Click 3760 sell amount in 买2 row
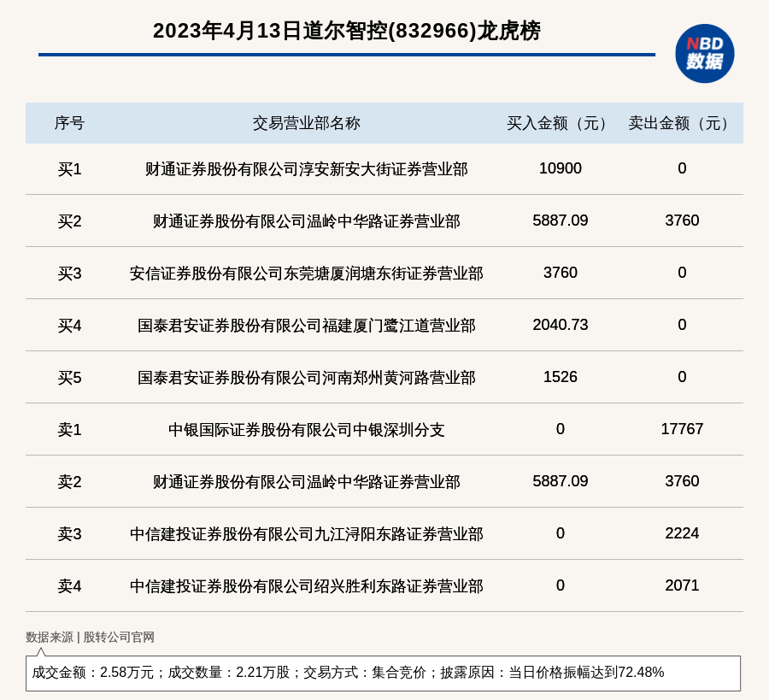 click(682, 221)
